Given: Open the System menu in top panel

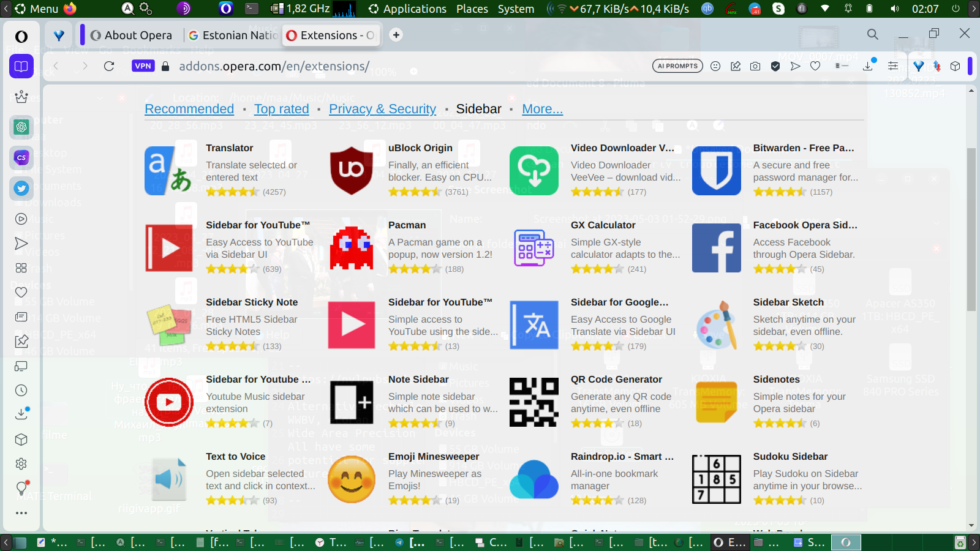Looking at the screenshot, I should tap(516, 9).
